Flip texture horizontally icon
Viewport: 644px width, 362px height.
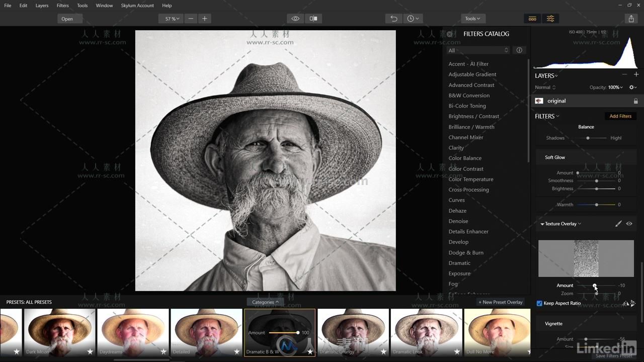[x=625, y=304]
